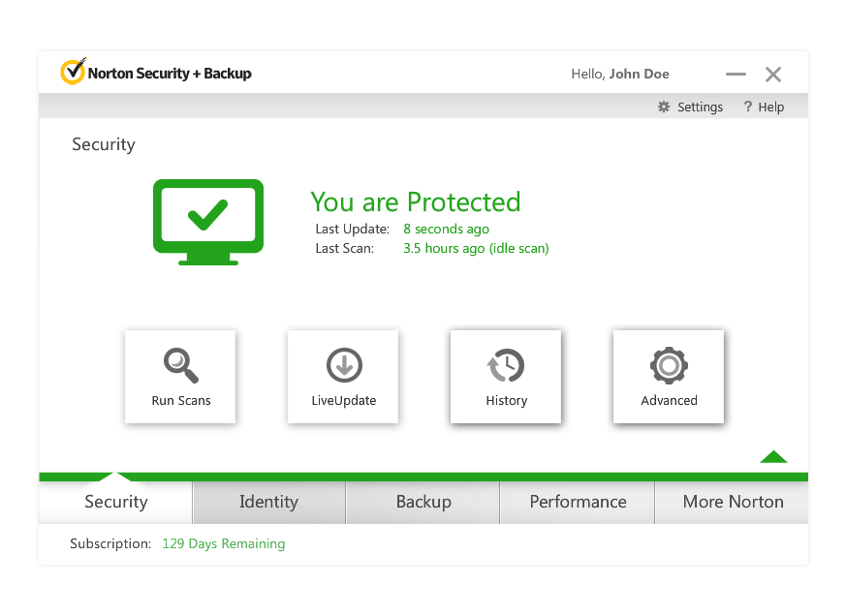Show the More Norton tab
Image resolution: width=846 pixels, height=616 pixels.
point(733,502)
